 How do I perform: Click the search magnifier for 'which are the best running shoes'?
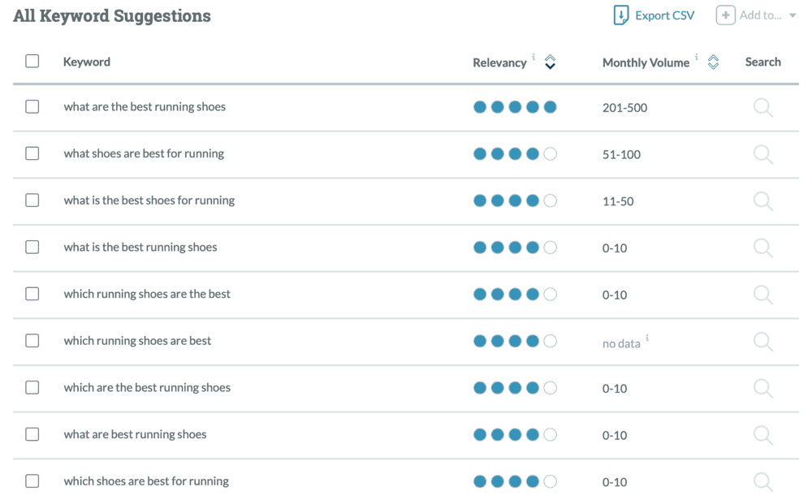(762, 388)
